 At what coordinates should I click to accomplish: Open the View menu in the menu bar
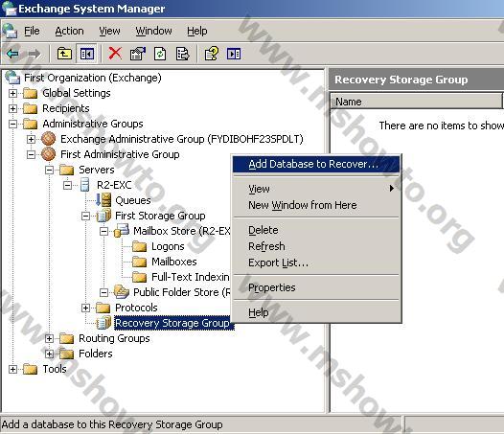point(109,31)
